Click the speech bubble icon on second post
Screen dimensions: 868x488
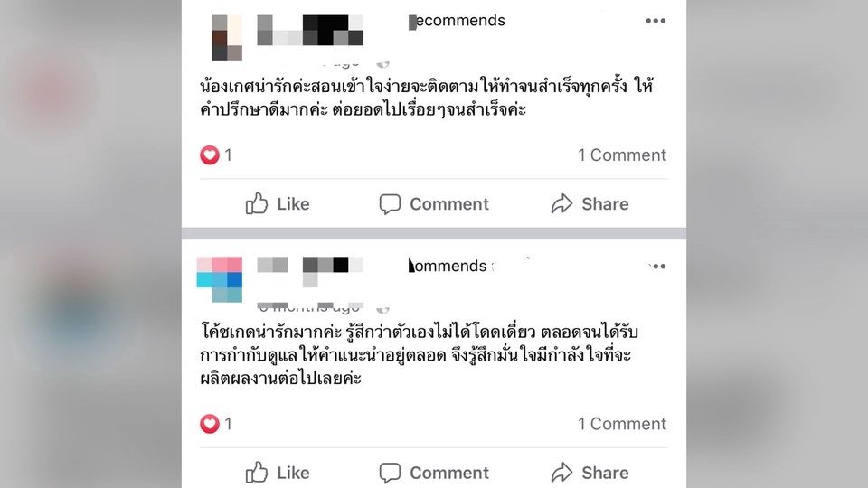(x=390, y=473)
